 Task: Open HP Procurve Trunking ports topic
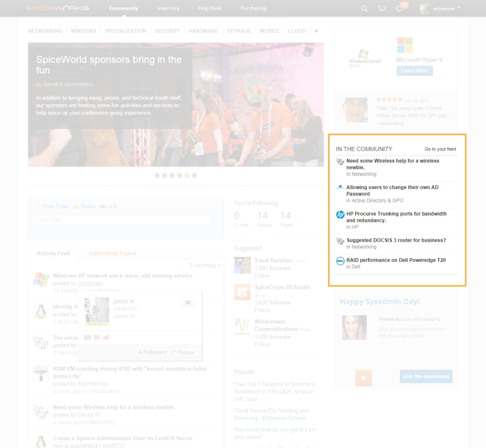[396, 217]
